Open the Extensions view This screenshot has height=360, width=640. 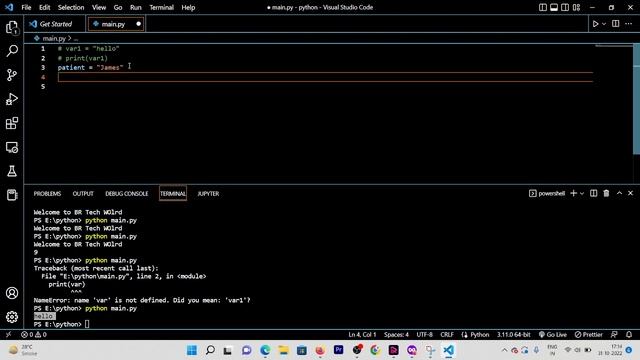click(x=12, y=123)
